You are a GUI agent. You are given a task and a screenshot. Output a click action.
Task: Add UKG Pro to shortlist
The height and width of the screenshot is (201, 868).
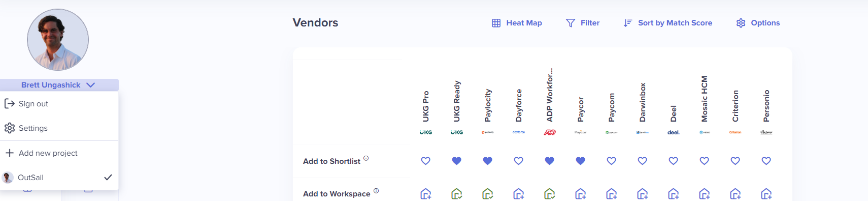click(x=426, y=161)
